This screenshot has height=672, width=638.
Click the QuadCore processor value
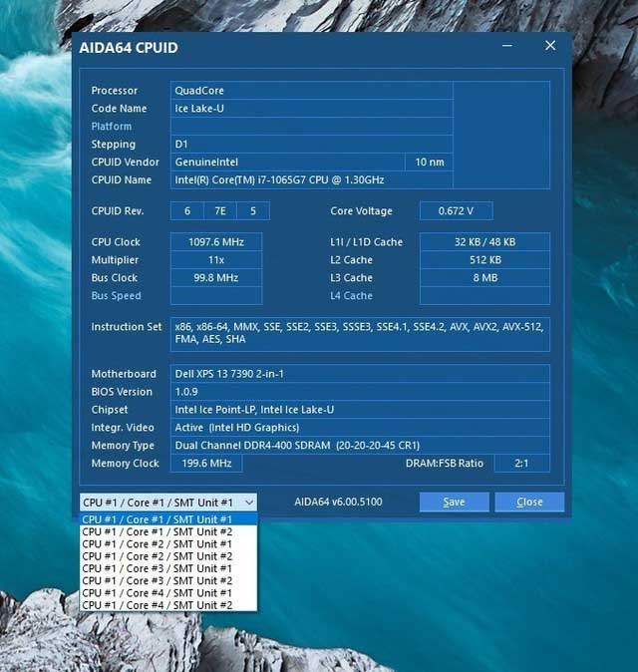click(x=311, y=91)
